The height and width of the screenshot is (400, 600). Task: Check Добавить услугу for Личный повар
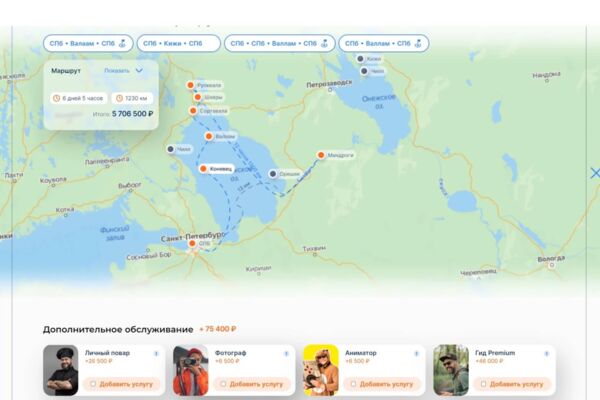93,384
